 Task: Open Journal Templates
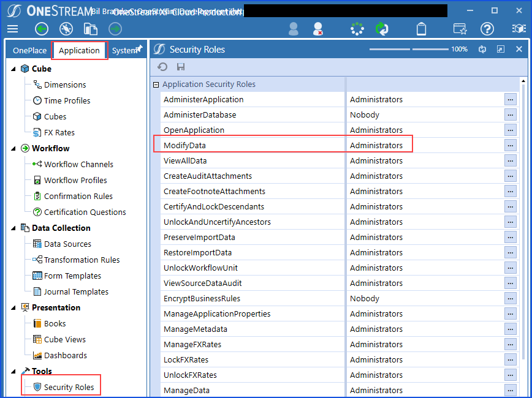pyautogui.click(x=70, y=292)
